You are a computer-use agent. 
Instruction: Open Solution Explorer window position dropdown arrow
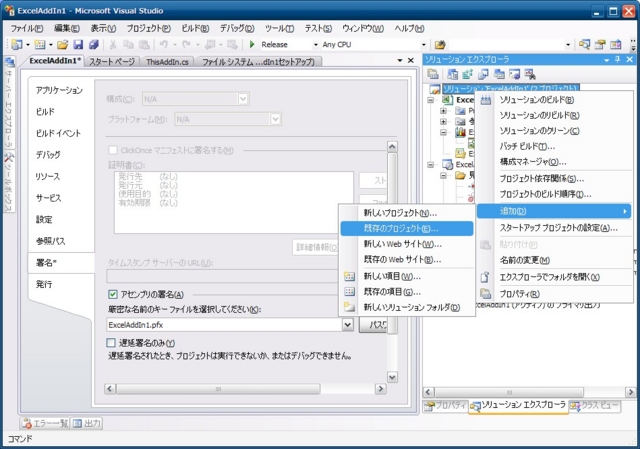[x=607, y=60]
